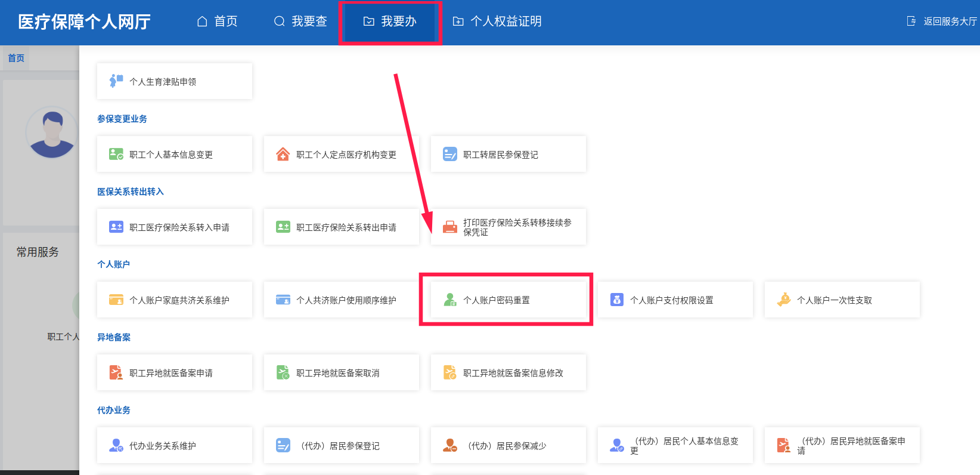Select 个人账户支付权限设置 text
The width and height of the screenshot is (980, 475).
(x=672, y=300)
